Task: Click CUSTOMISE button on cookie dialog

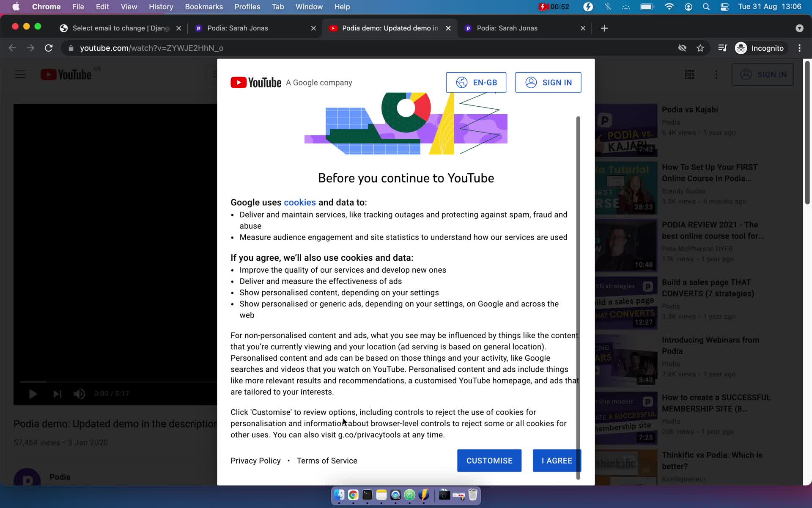Action: coord(489,461)
